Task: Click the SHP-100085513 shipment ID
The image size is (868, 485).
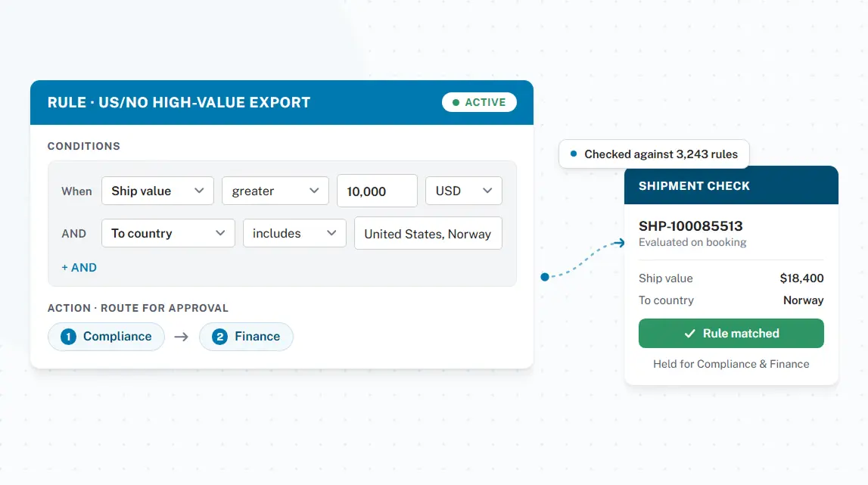Action: click(690, 226)
